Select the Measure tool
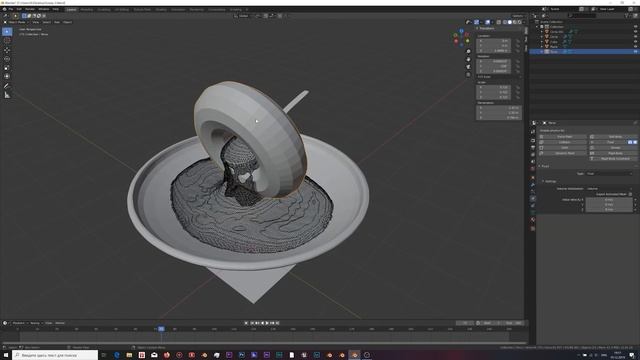This screenshot has width=640, height=360. (x=7, y=95)
